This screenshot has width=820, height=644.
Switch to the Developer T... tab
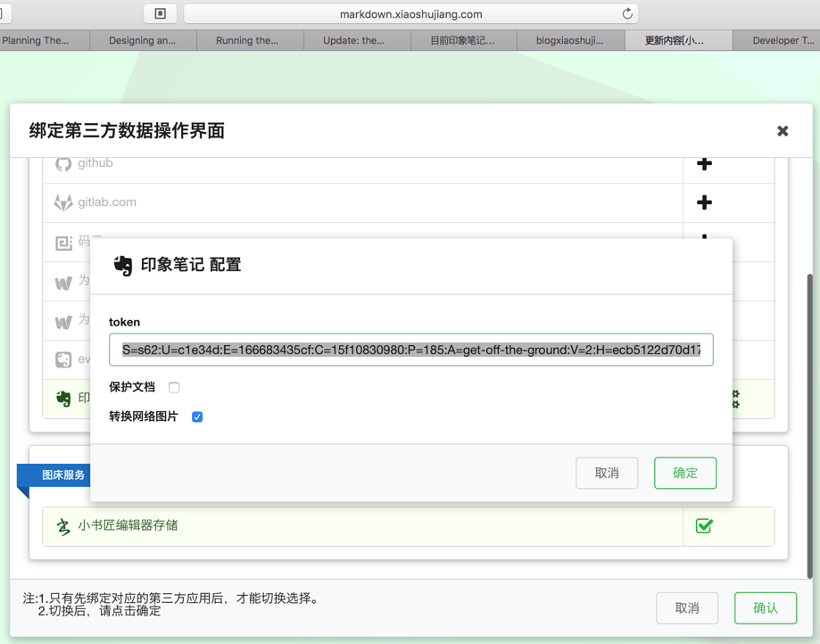[776, 40]
